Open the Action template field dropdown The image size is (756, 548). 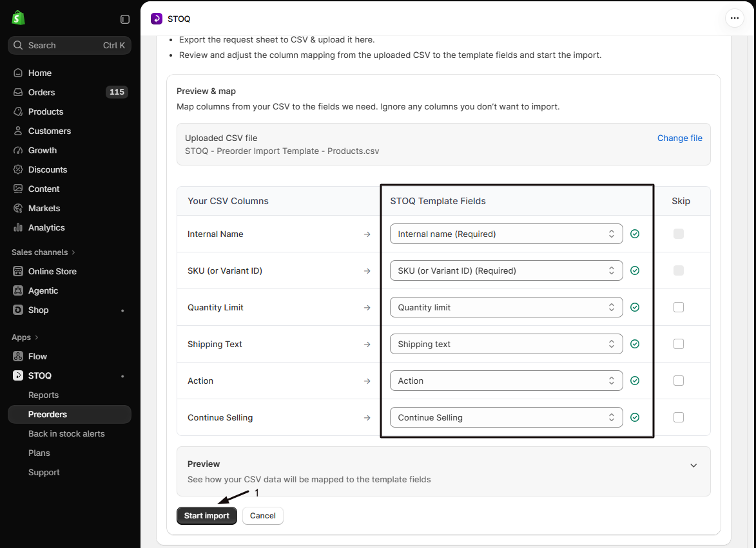tap(506, 381)
